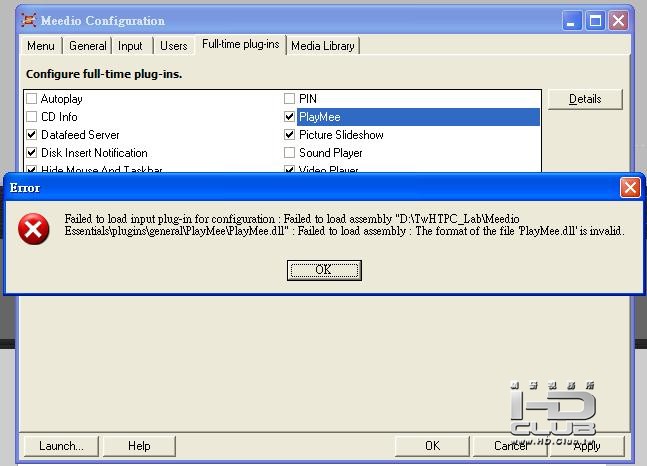Image resolution: width=647 pixels, height=466 pixels.
Task: Select the Datafeed Server label
Action: click(80, 135)
